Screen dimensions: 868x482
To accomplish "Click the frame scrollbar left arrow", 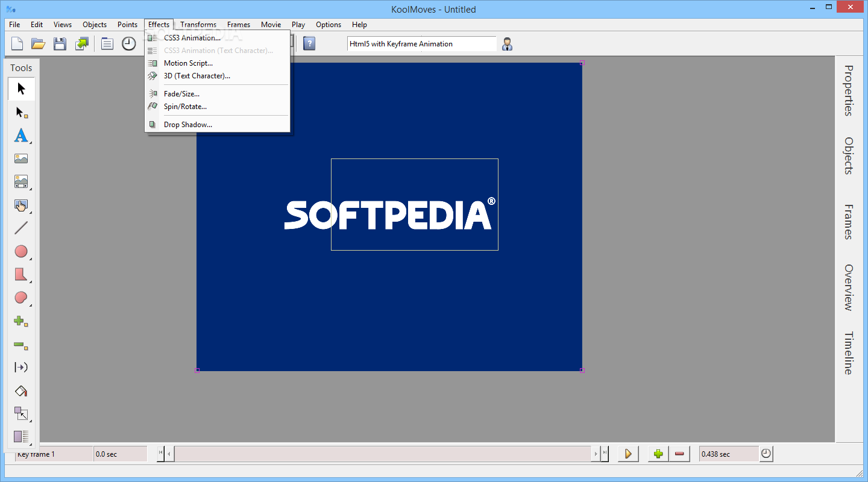I will click(x=170, y=454).
